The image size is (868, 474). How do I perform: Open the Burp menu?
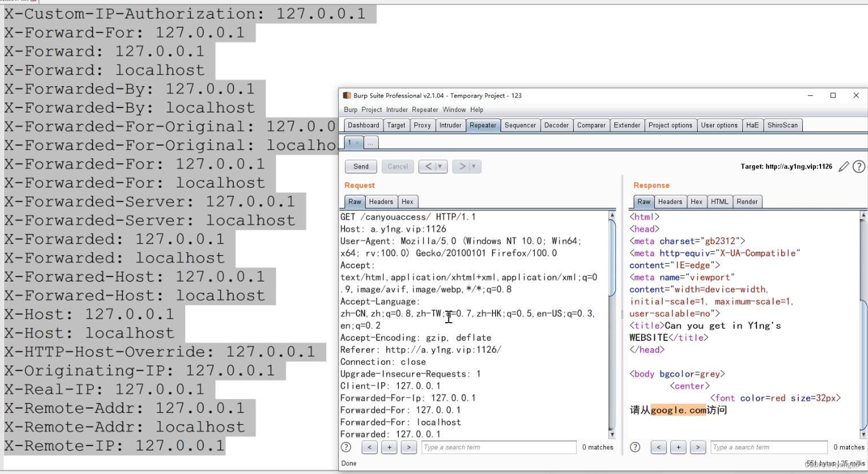pyautogui.click(x=350, y=110)
